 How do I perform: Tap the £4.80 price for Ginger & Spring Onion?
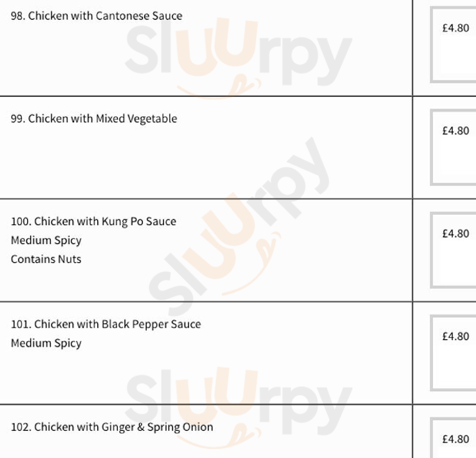456,439
